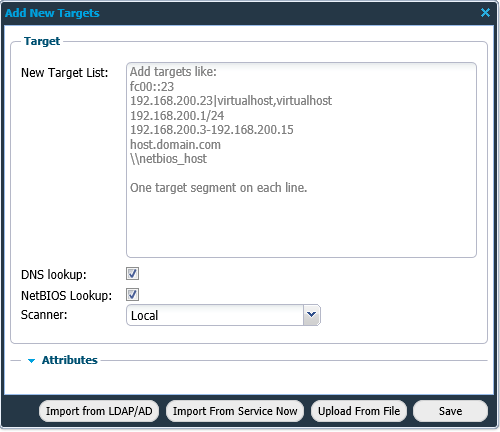Click the Add New Targets title
The height and width of the screenshot is (432, 500).
click(52, 13)
